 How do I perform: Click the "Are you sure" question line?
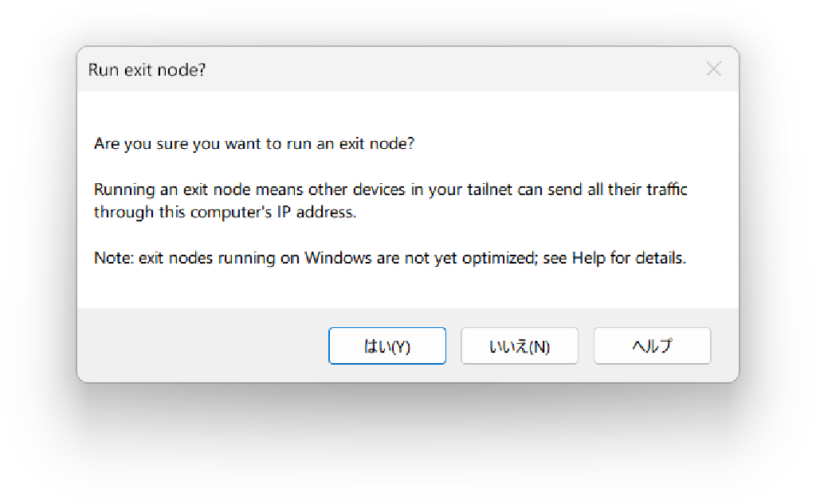point(253,144)
